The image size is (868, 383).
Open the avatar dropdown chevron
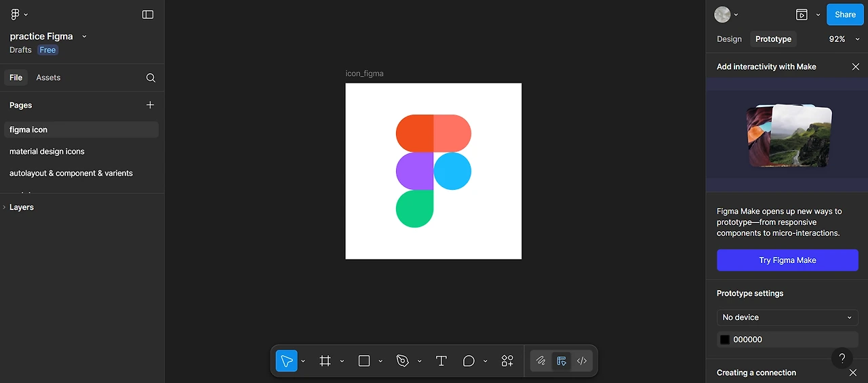(x=736, y=15)
